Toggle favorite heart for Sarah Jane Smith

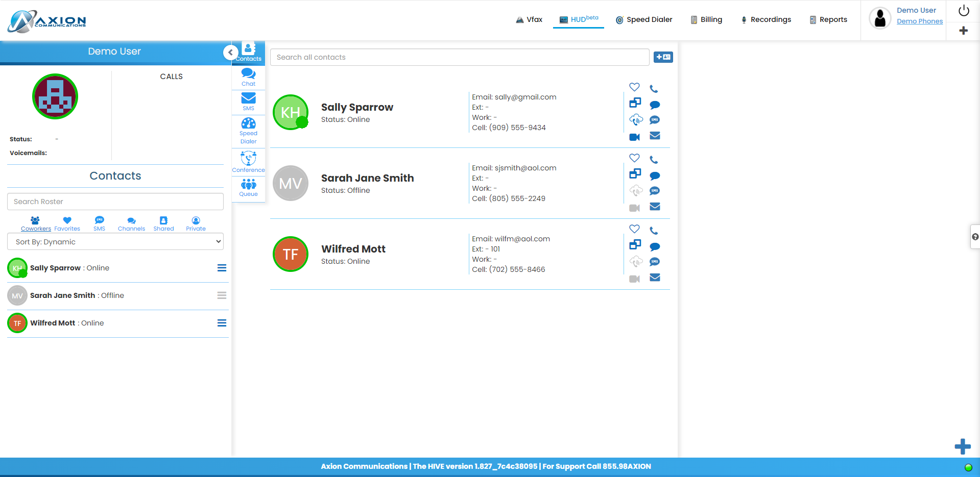click(634, 158)
